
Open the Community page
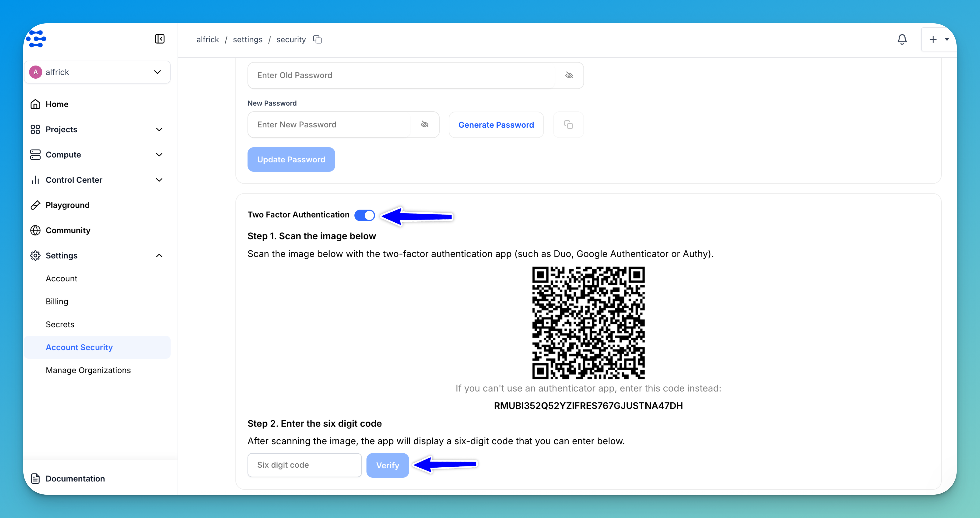[x=68, y=230]
